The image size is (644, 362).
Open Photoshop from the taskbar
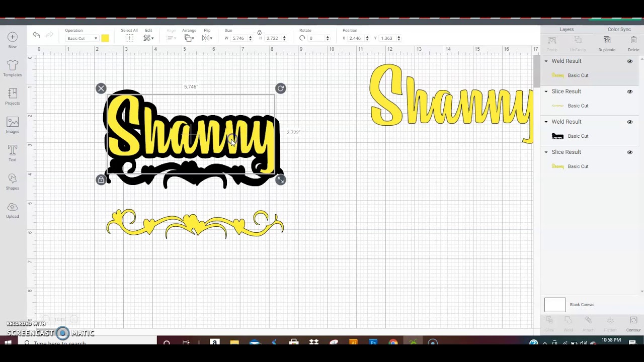click(x=373, y=343)
